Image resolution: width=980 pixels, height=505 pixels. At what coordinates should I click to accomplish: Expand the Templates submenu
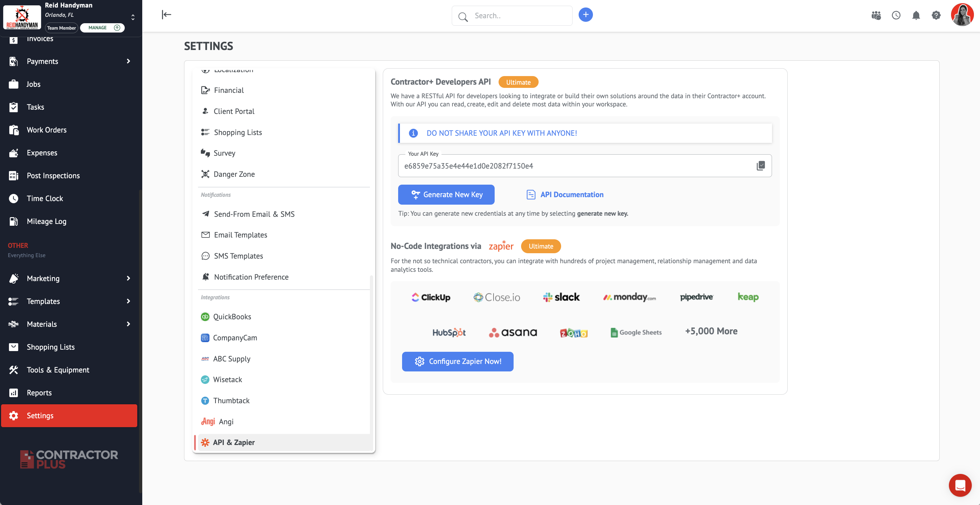click(x=128, y=301)
